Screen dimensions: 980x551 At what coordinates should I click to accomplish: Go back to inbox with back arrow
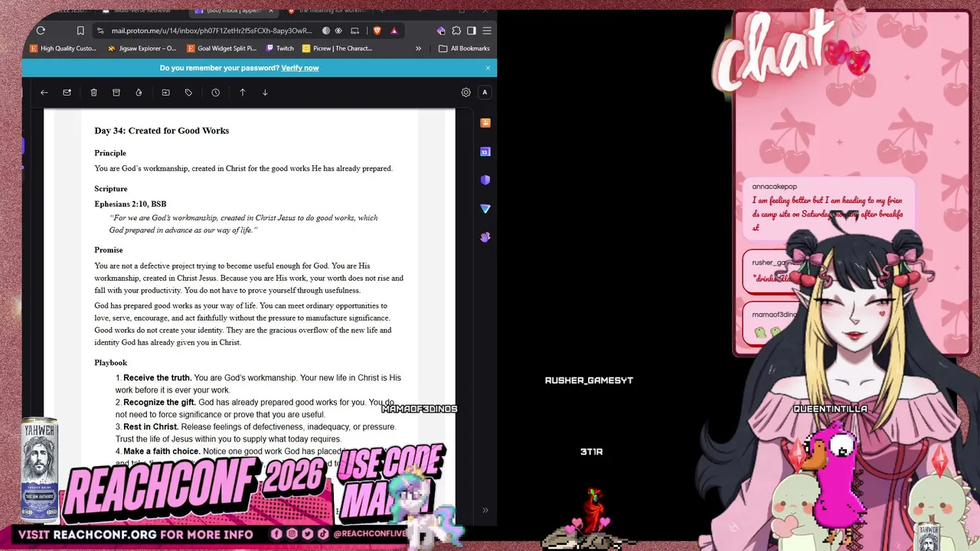point(44,93)
